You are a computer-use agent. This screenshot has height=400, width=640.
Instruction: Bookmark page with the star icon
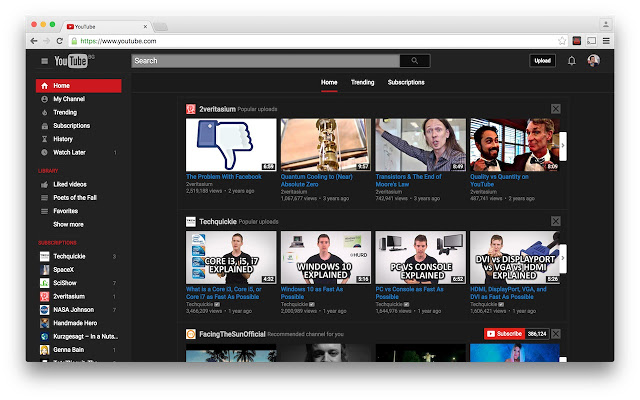pos(562,41)
